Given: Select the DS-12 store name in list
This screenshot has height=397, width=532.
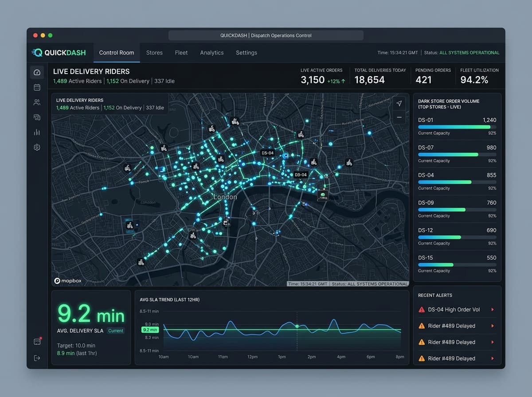Looking at the screenshot, I should 426,230.
